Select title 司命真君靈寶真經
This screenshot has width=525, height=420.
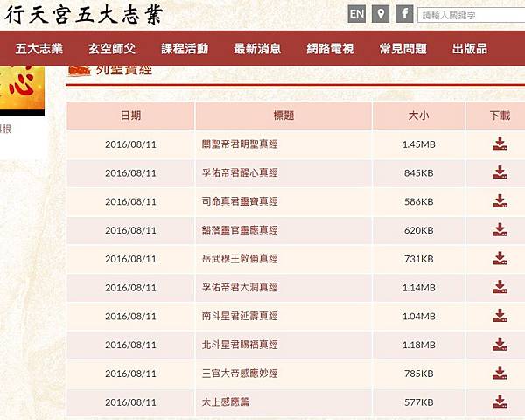coord(240,201)
